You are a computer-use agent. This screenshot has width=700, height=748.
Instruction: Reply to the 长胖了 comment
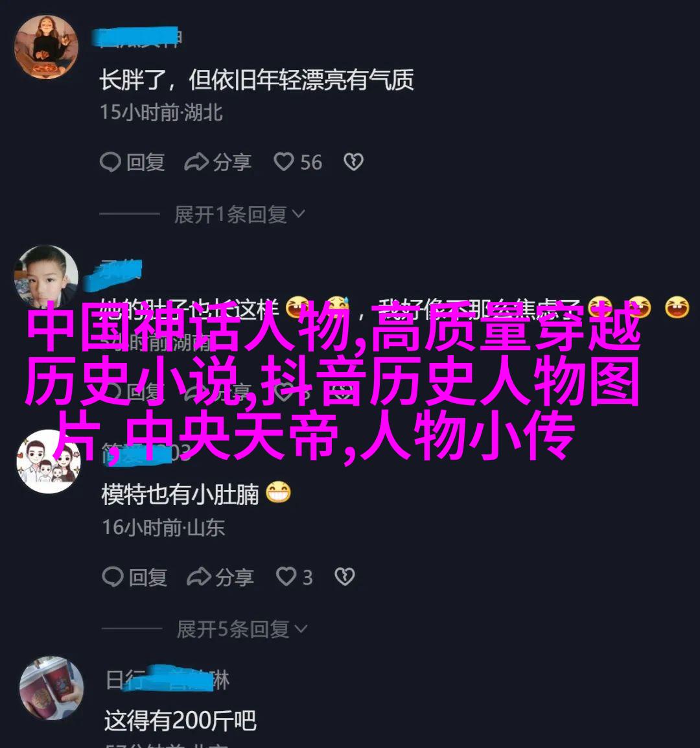point(132,162)
